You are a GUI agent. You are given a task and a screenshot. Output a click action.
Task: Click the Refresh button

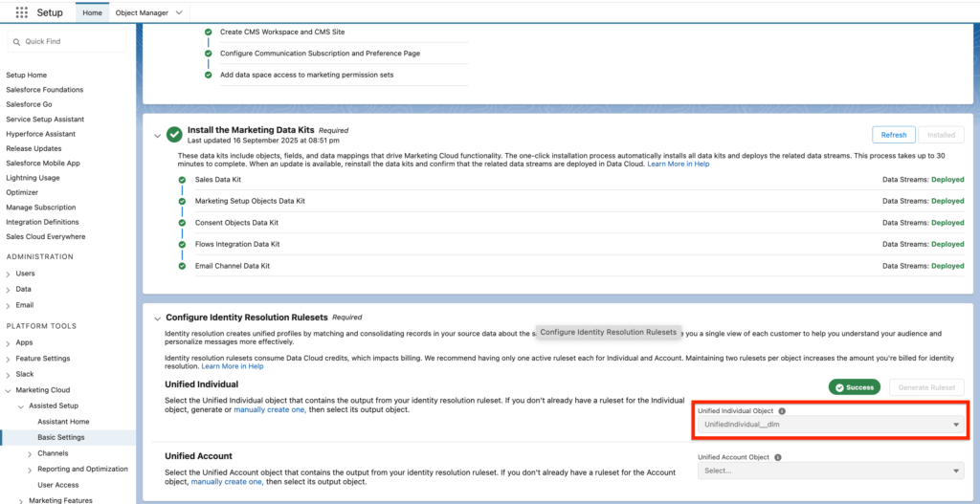[x=893, y=135]
